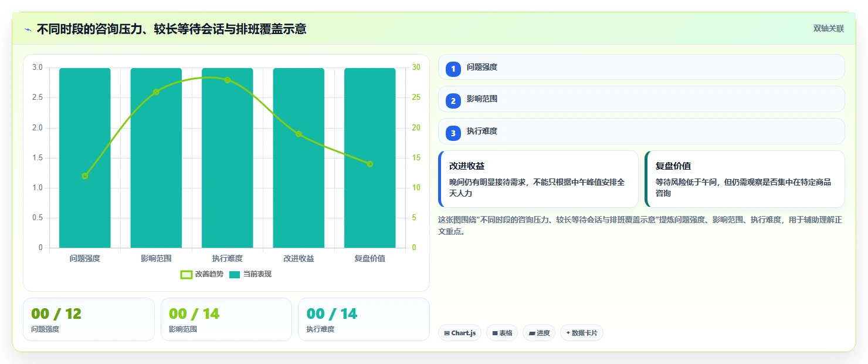The height and width of the screenshot is (364, 868).
Task: Click the trend line point at 影响范围
Action: click(x=156, y=92)
